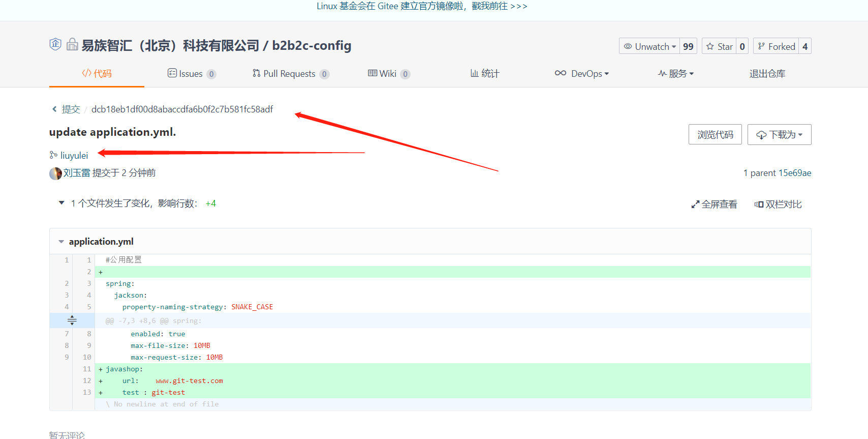Click the private repository lock icon
Image resolution: width=868 pixels, height=439 pixels.
click(72, 45)
